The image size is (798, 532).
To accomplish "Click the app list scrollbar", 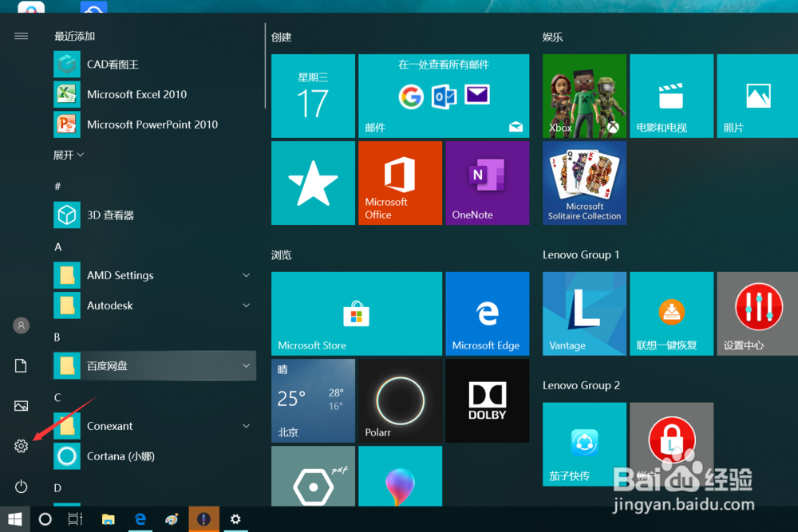I will [x=265, y=66].
